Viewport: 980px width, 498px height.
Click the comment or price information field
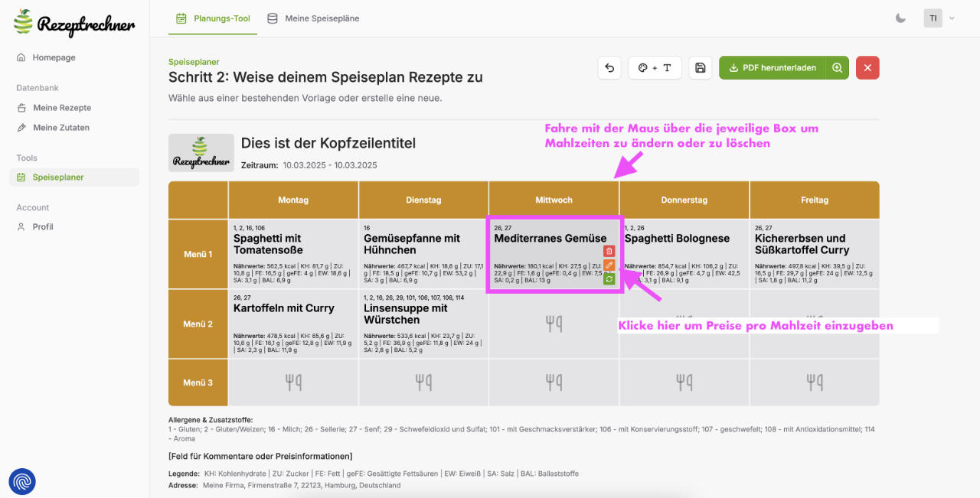(260, 457)
